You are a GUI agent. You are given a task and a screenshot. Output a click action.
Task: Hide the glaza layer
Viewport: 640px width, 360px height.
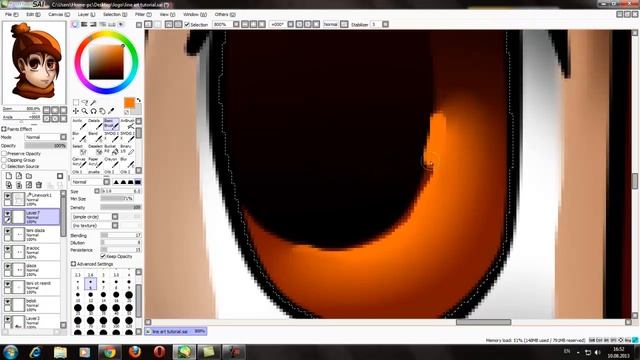tap(7, 266)
